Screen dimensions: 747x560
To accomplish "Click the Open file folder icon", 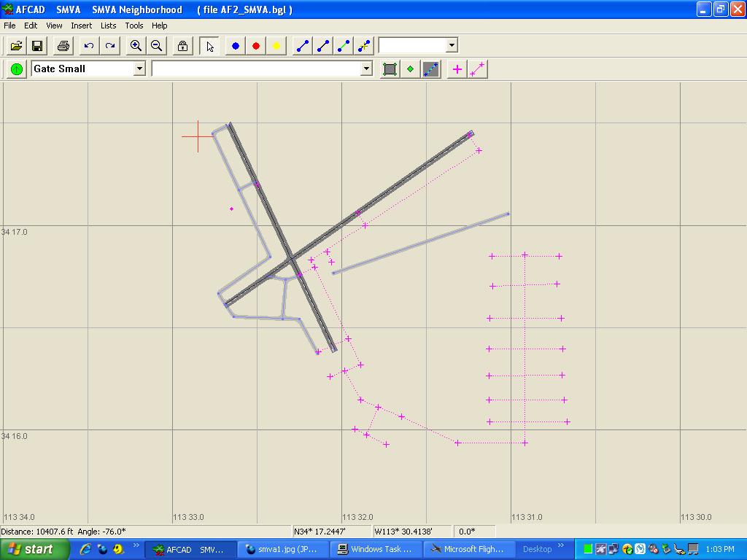I will [x=16, y=46].
